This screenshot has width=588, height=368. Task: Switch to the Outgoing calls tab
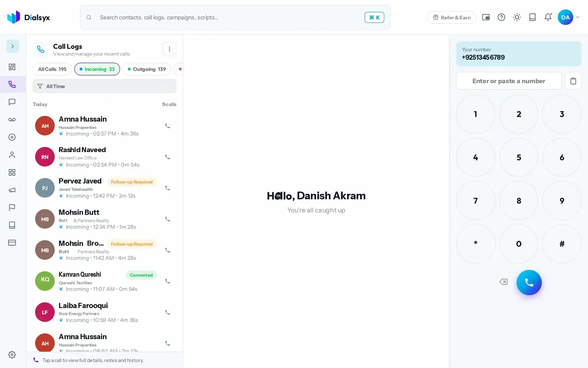[147, 69]
